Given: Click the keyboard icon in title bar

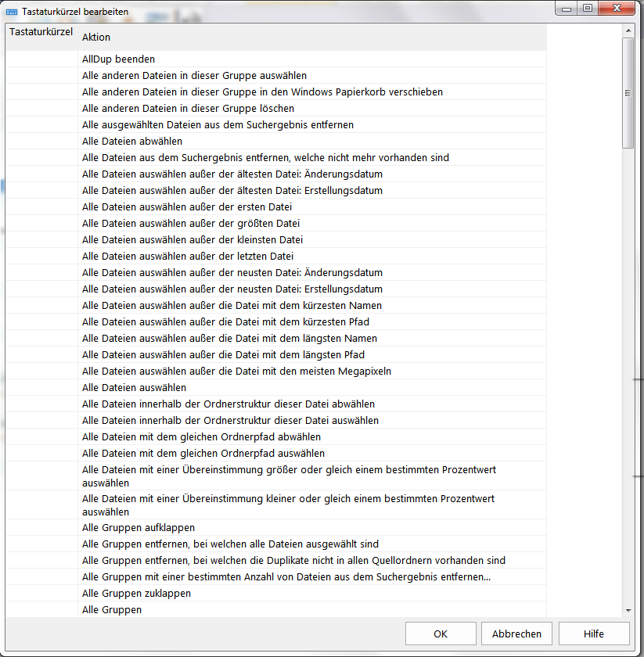Looking at the screenshot, I should [11, 13].
